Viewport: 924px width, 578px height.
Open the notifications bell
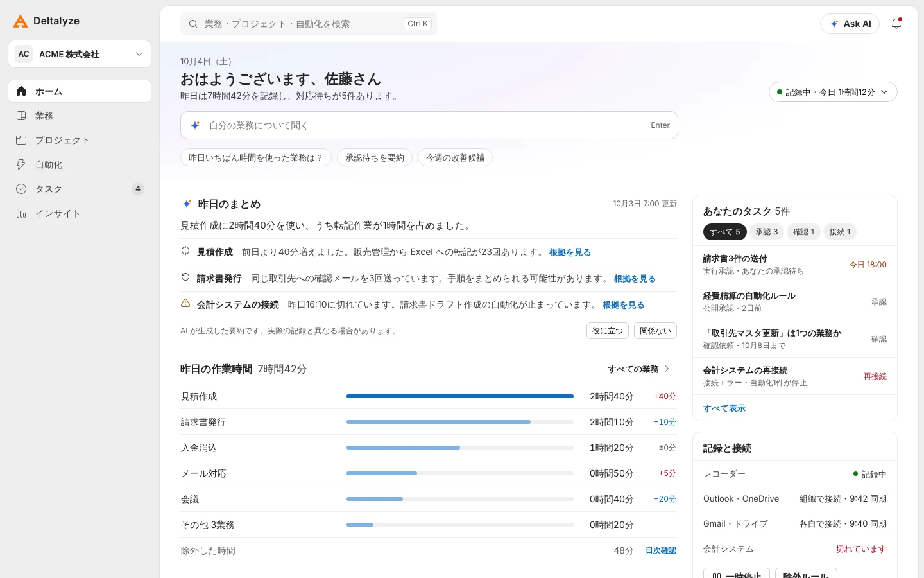pos(896,24)
